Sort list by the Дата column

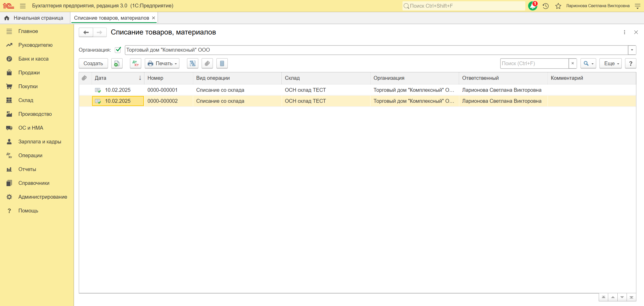coord(118,78)
